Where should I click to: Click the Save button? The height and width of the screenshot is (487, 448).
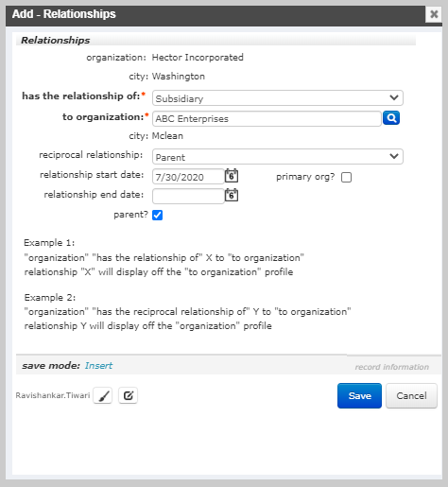pyautogui.click(x=359, y=396)
